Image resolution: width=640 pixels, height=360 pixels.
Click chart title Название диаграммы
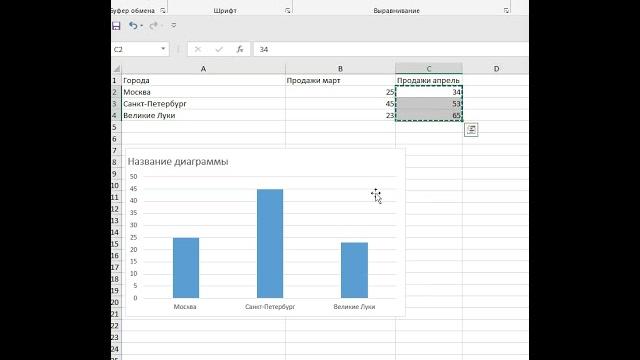tap(178, 162)
